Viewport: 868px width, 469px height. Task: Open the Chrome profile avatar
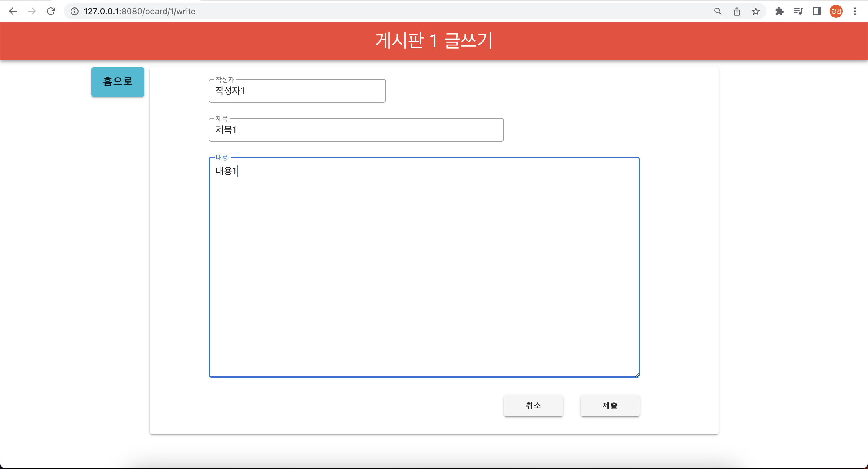click(x=836, y=12)
